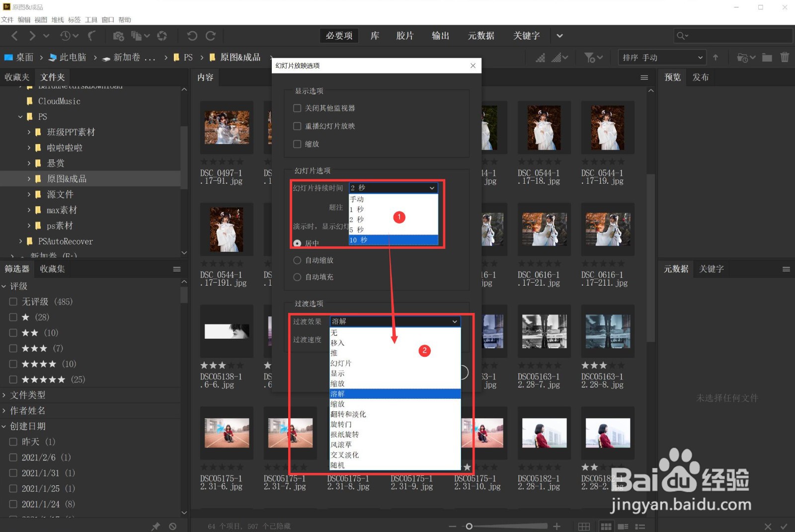Click get photos from camera icon

[118, 36]
